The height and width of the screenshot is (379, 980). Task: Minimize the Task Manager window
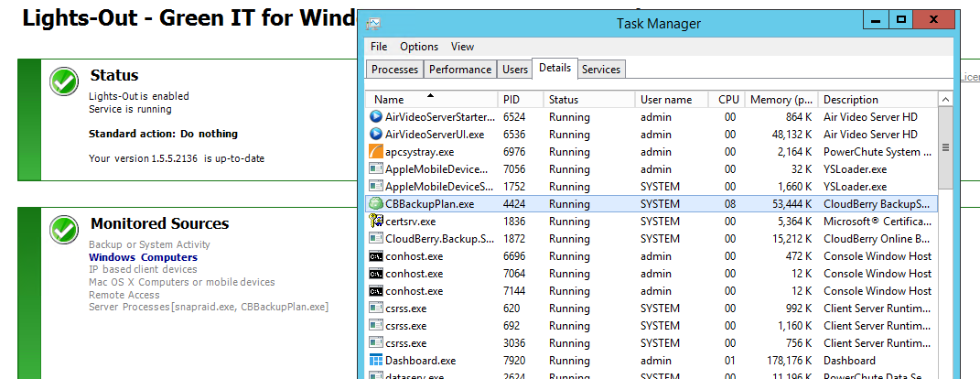877,19
